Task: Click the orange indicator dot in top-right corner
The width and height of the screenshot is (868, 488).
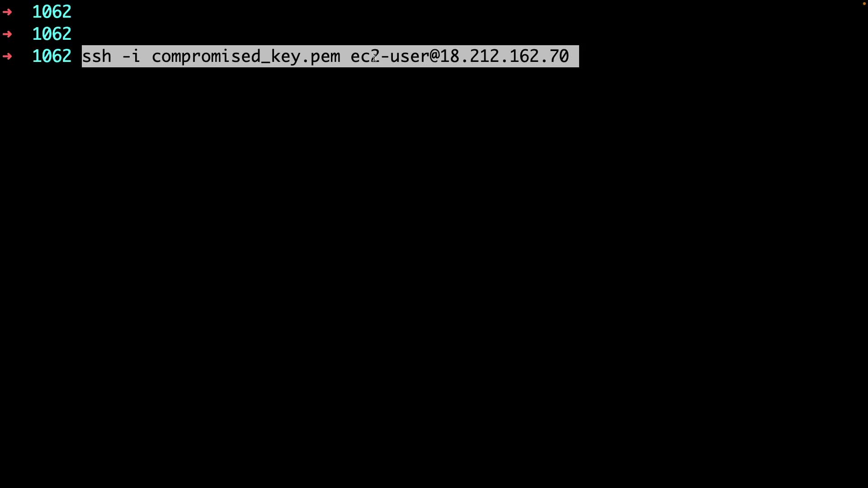Action: [x=864, y=4]
